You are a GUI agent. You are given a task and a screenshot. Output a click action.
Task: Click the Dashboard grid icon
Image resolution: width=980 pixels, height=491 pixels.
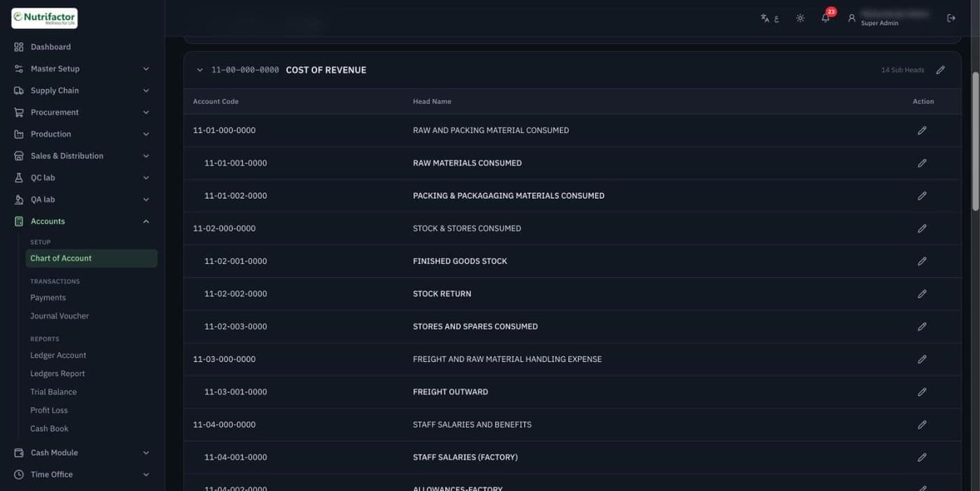tap(19, 47)
